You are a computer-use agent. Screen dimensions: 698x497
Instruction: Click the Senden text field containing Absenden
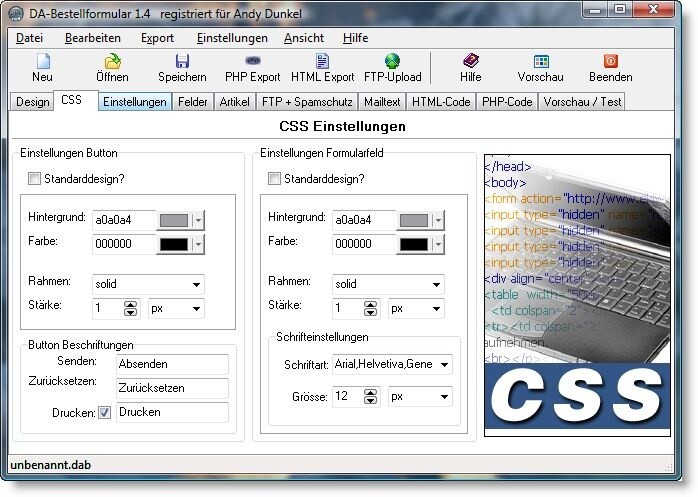click(x=172, y=365)
